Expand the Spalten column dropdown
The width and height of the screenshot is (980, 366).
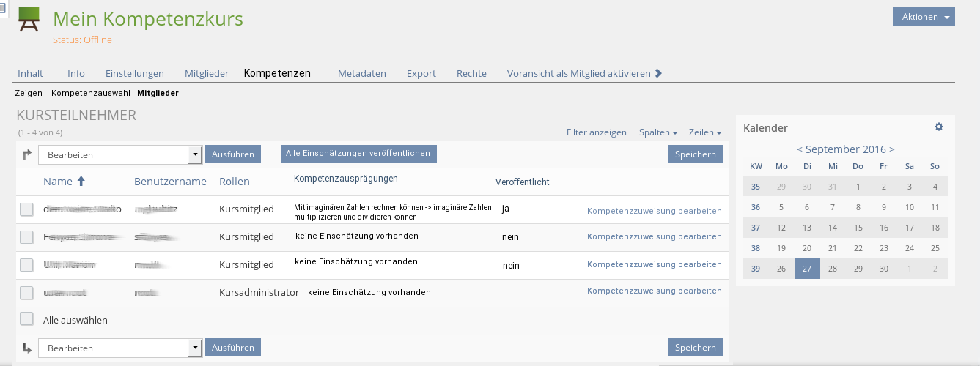(x=657, y=132)
